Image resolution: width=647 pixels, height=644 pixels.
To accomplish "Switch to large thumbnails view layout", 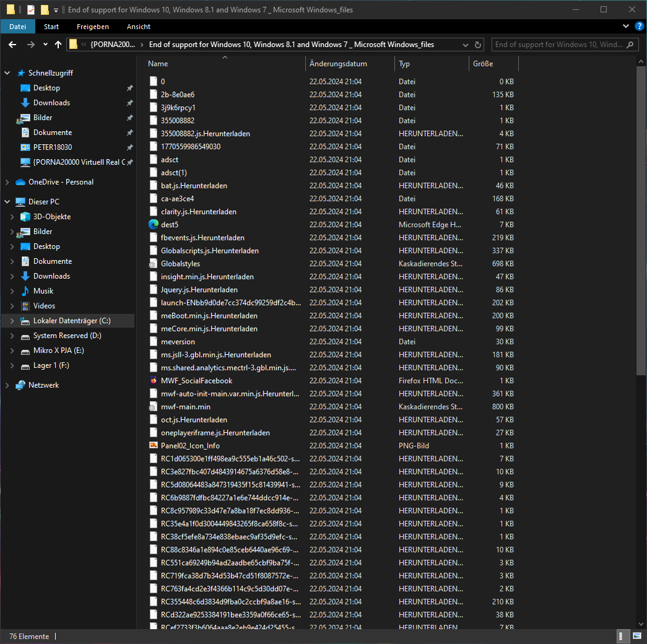I will pos(636,636).
